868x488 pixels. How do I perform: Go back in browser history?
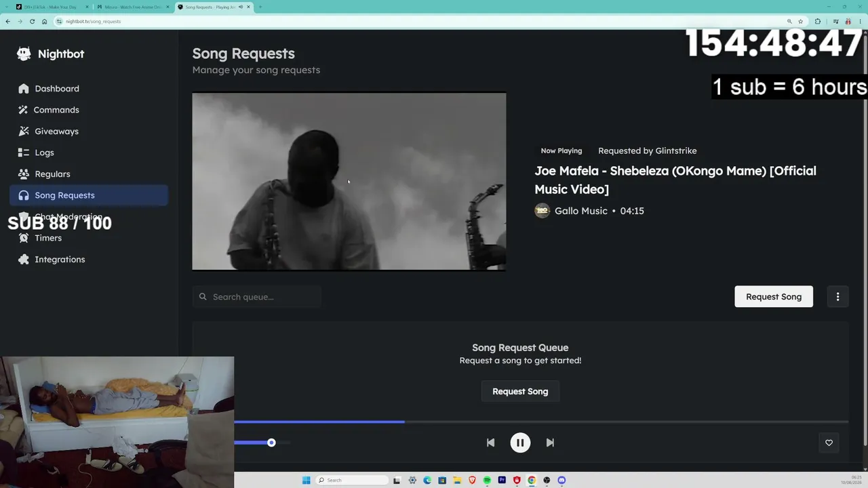tap(7, 22)
